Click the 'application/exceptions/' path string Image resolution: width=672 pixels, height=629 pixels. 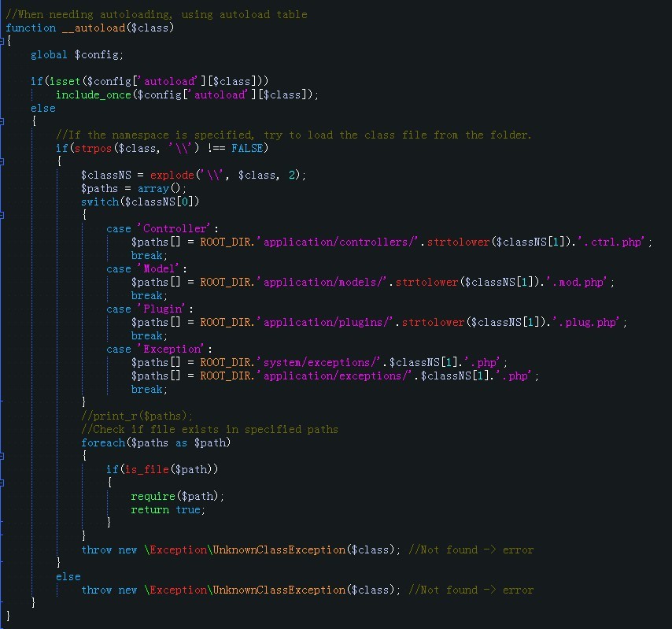334,376
